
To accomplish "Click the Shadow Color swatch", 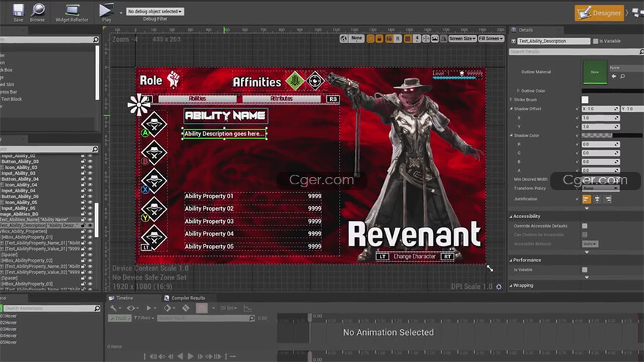I will tap(612, 135).
